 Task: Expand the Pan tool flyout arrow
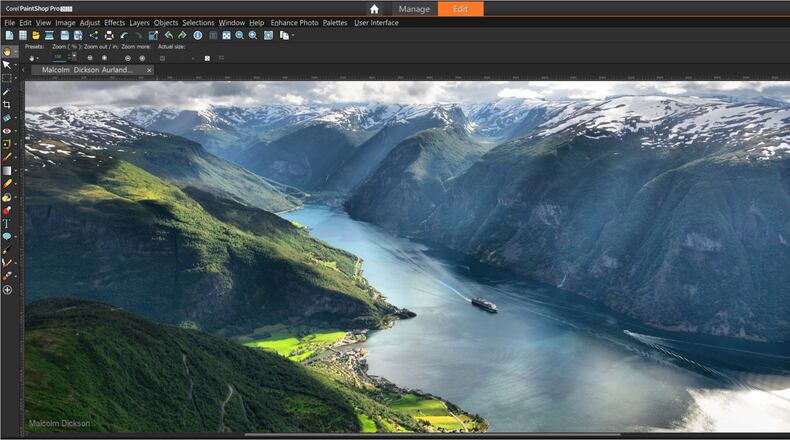pos(16,52)
